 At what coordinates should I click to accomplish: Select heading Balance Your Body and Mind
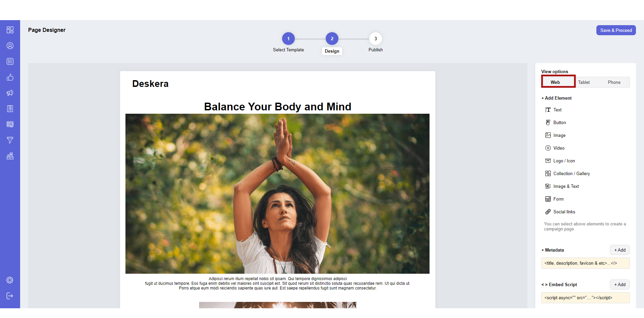[x=277, y=107]
